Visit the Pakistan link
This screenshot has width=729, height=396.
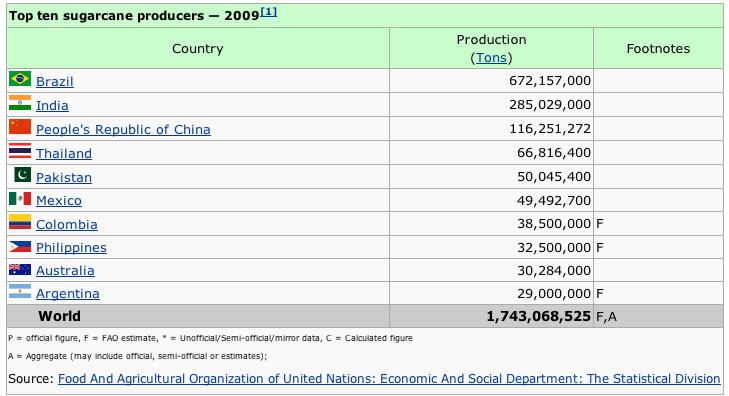point(64,178)
